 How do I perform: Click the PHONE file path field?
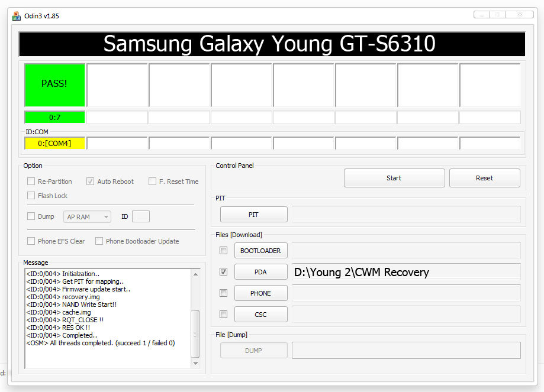click(x=406, y=293)
